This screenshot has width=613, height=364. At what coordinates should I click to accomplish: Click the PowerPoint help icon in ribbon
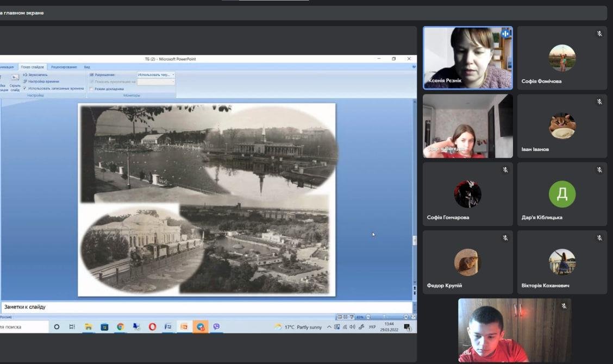pos(414,67)
